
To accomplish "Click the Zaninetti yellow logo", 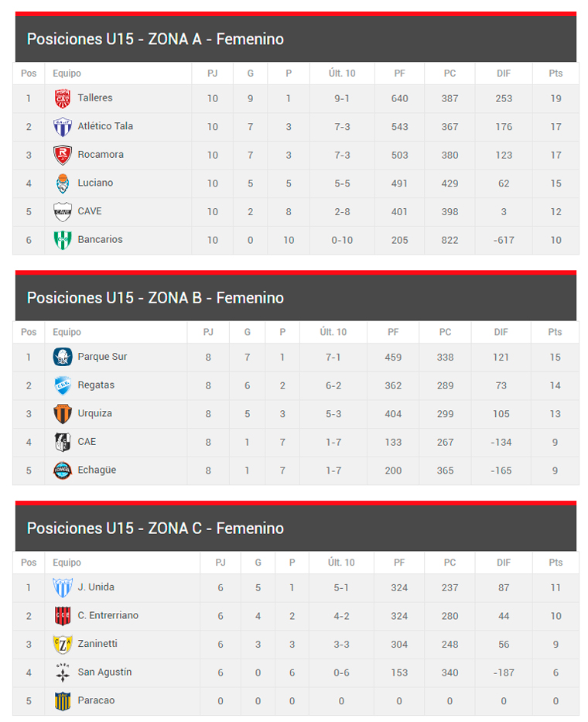I will click(x=63, y=644).
